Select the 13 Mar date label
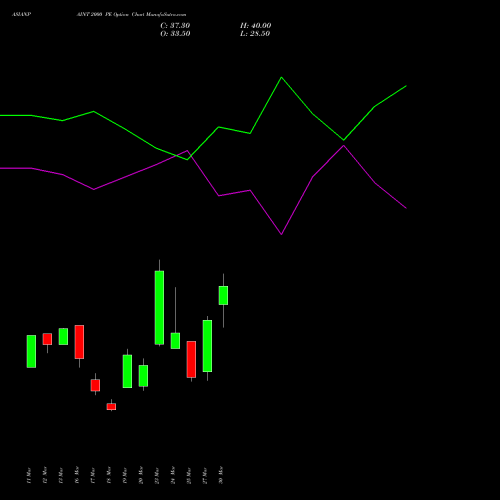Image resolution: width=500 pixels, height=500 pixels. coord(61,475)
